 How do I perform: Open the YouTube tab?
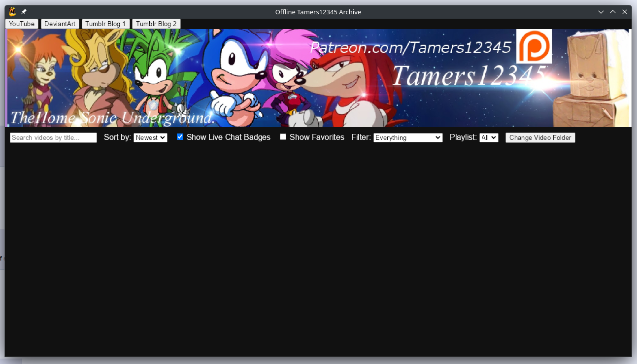22,24
